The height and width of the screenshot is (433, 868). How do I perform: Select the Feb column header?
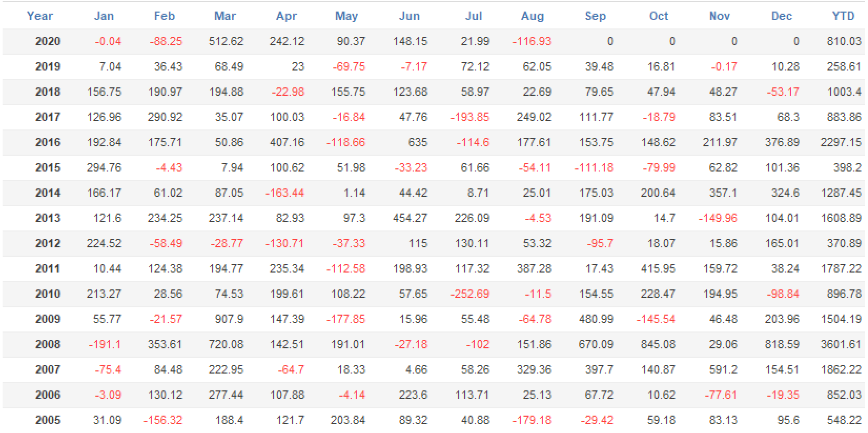click(164, 16)
